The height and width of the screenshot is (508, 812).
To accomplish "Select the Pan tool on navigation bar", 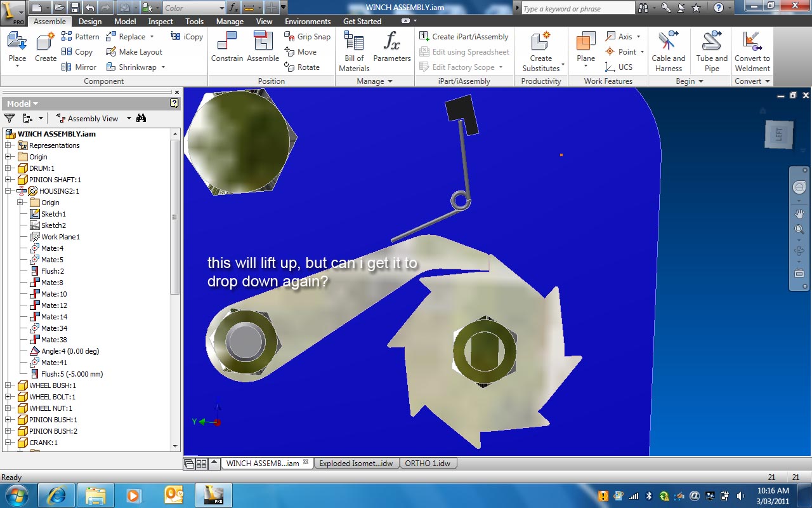I will pos(799,214).
